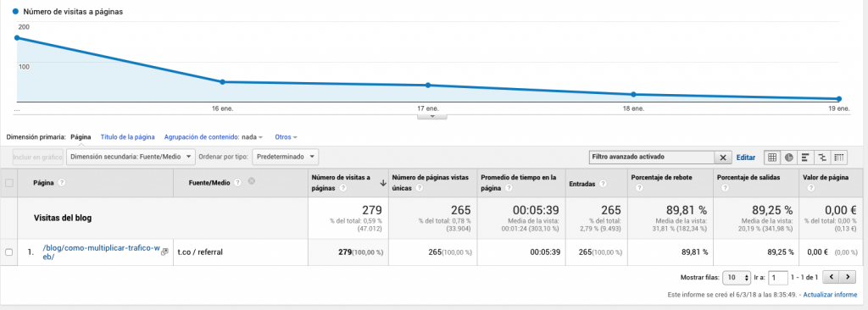The image size is (868, 310).
Task: Select all rows checkbox in header
Action: click(8, 183)
